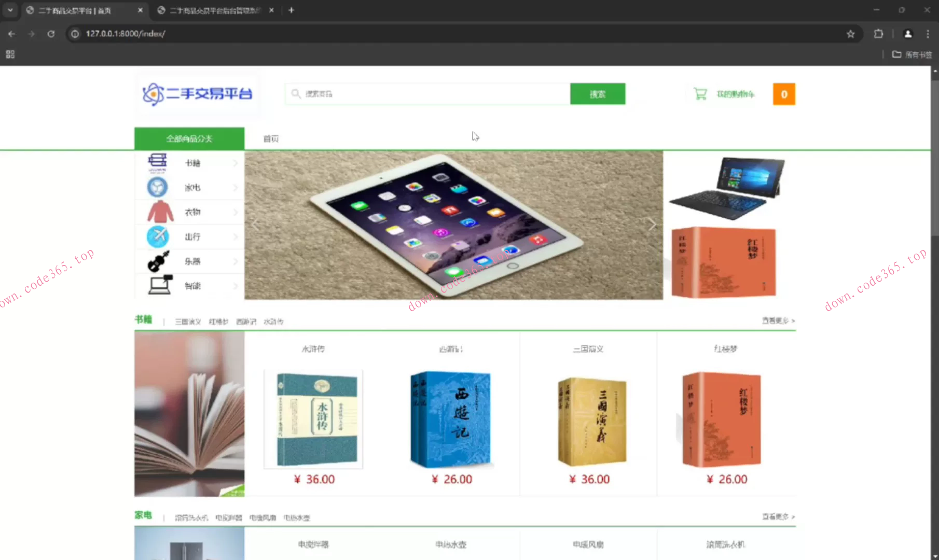
Task: Open the apps grid icon on bookmarks bar
Action: tap(10, 54)
